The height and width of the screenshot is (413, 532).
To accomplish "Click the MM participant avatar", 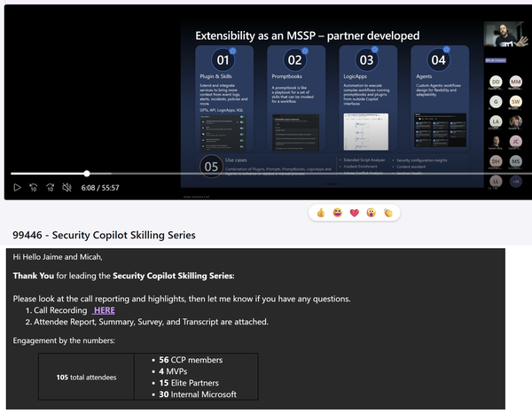I will [x=516, y=82].
